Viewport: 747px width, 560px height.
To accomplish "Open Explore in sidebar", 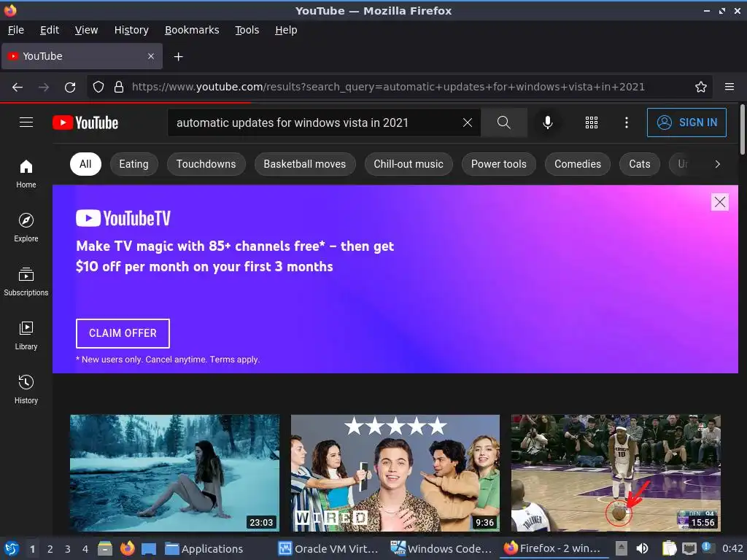I will tap(26, 227).
